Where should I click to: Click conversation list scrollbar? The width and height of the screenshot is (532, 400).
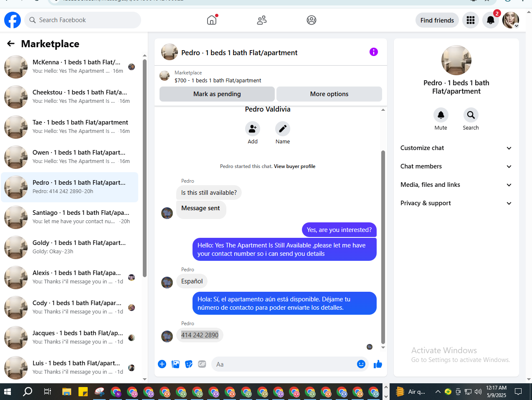click(144, 167)
